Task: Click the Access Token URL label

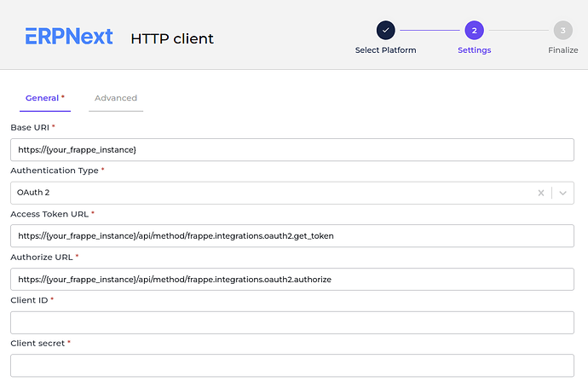Action: click(49, 214)
